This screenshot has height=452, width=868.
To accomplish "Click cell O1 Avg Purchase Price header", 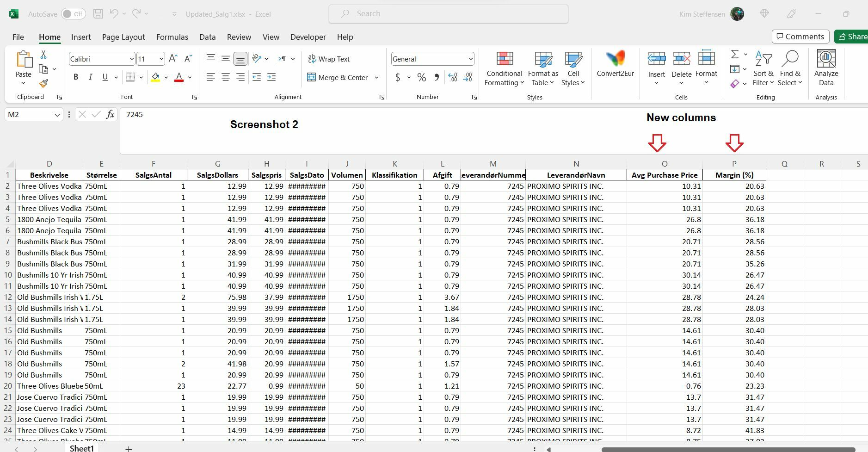I will [664, 175].
